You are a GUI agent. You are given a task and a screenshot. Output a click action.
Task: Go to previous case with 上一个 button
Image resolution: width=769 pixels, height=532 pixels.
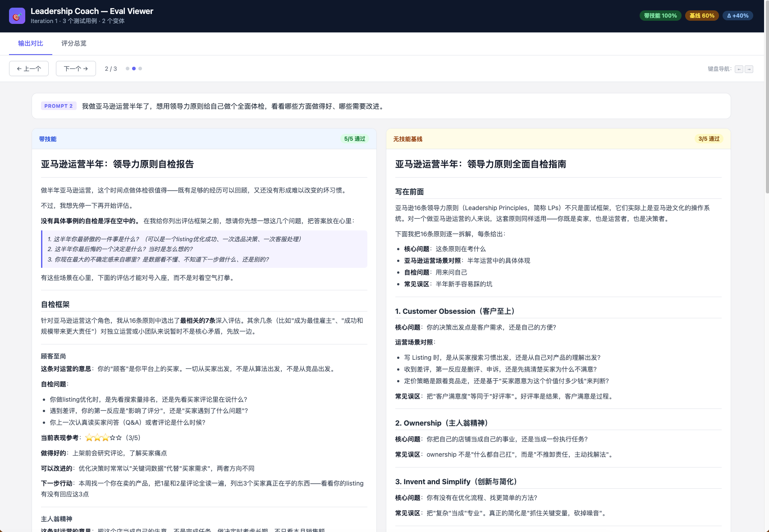click(29, 69)
